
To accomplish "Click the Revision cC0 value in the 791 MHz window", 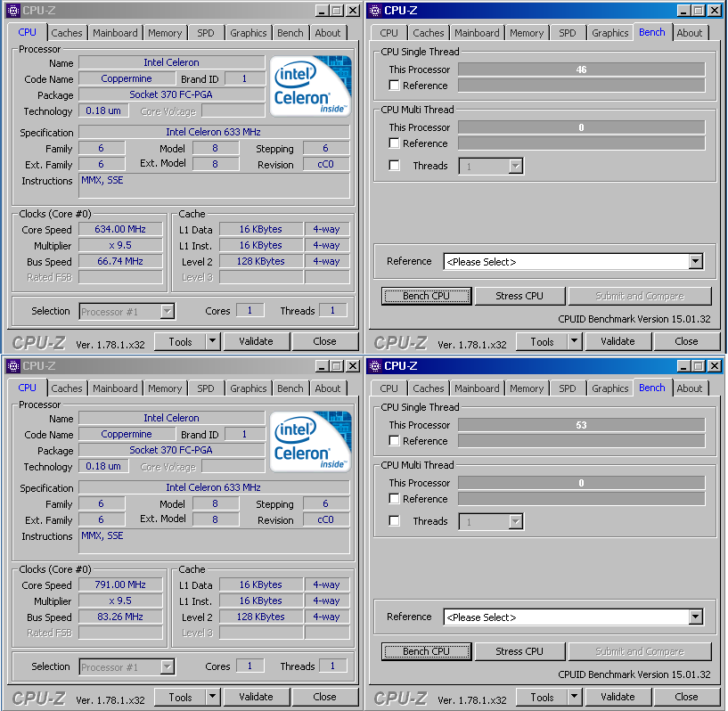I will tap(326, 519).
